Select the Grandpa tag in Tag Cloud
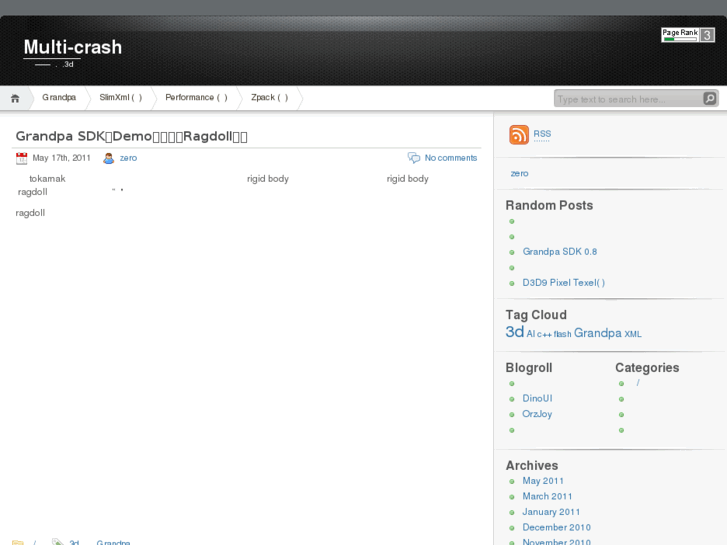Screen dimensions: 727x545 598,333
